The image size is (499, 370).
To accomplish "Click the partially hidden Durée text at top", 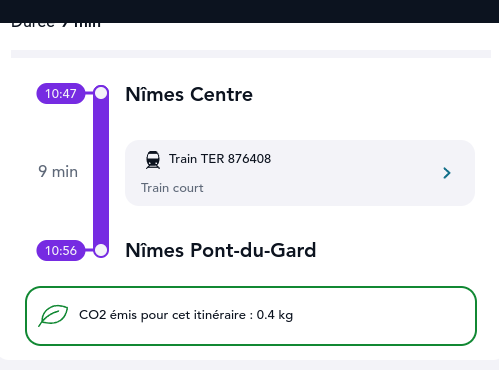I will tap(56, 25).
